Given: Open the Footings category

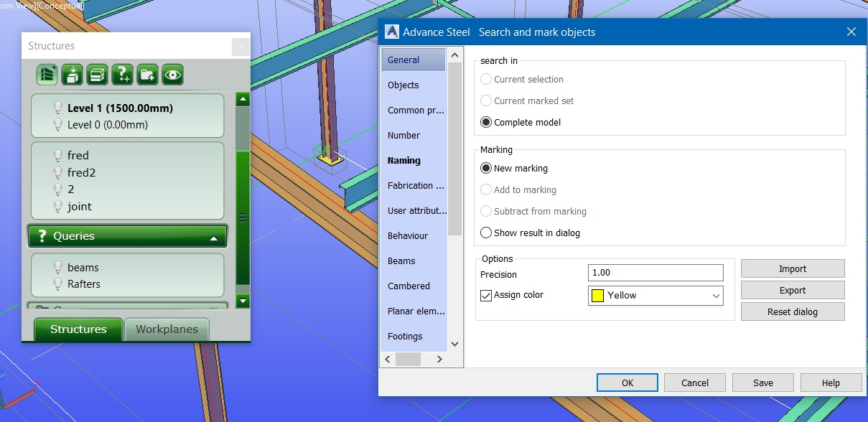Looking at the screenshot, I should click(414, 336).
